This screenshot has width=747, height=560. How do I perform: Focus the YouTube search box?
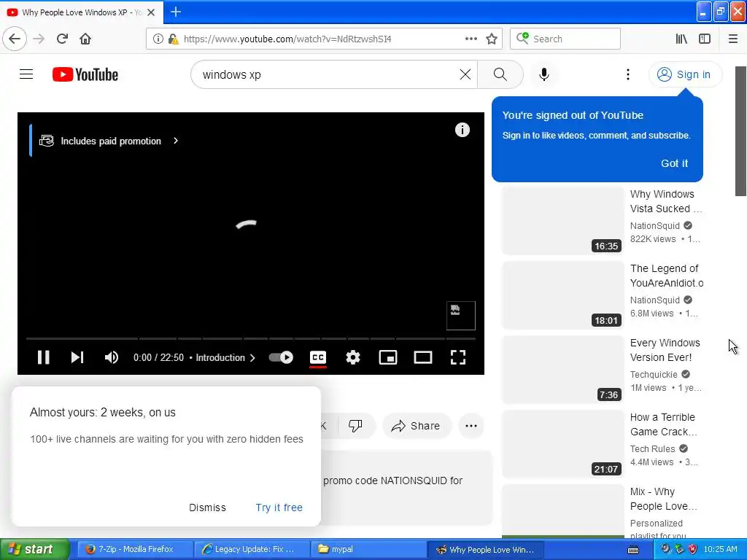(x=329, y=75)
